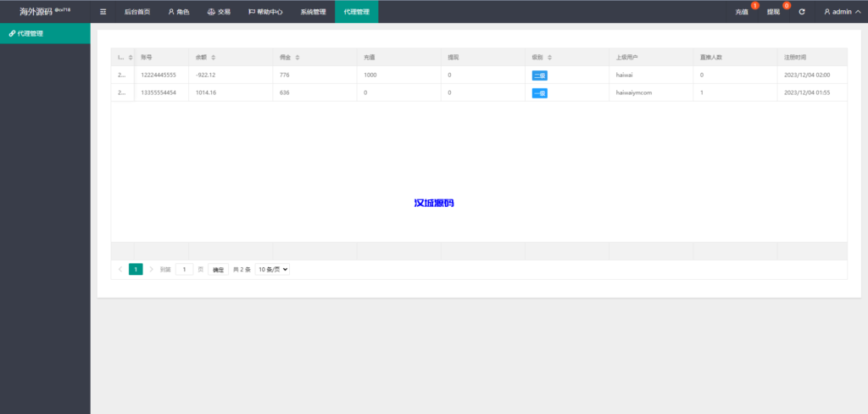The width and height of the screenshot is (868, 414).
Task: Click the 充值 notification badge
Action: [754, 6]
